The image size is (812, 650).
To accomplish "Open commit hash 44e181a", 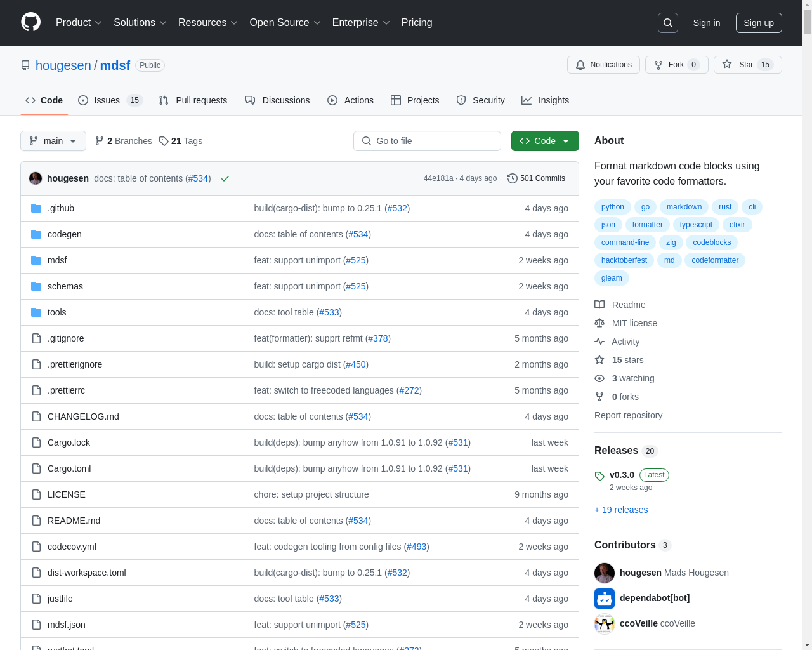I will (438, 178).
